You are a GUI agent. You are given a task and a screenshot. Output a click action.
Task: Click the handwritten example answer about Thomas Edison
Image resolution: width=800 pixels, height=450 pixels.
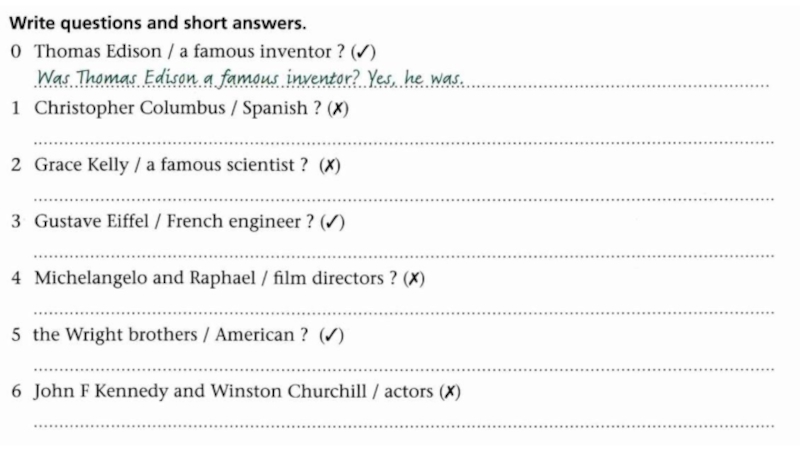[250, 78]
